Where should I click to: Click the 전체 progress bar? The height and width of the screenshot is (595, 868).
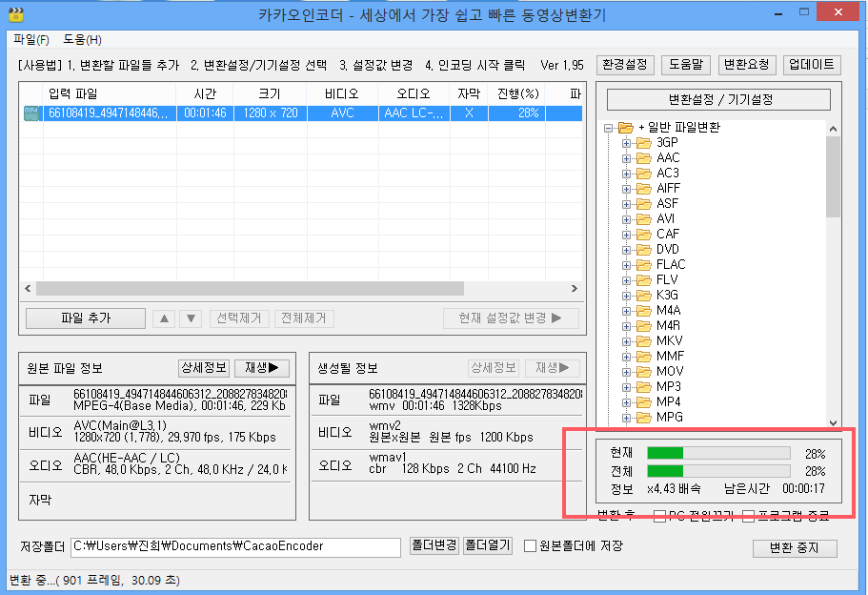[718, 471]
